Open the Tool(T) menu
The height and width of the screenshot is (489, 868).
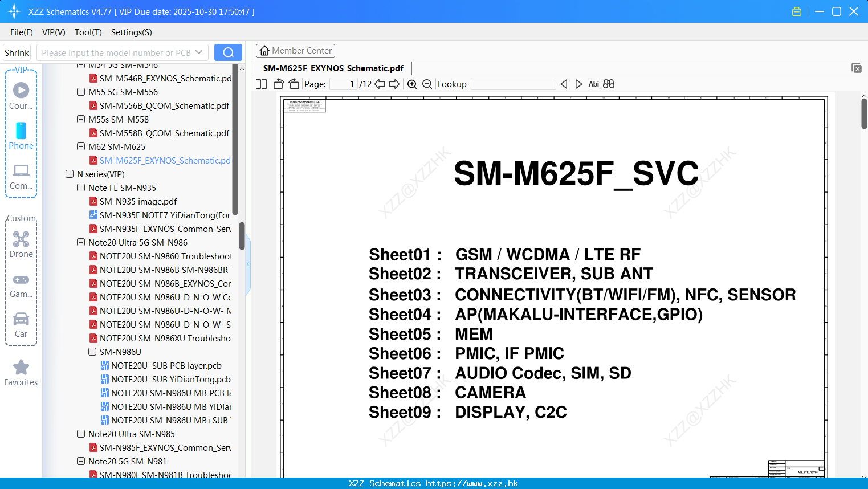pyautogui.click(x=88, y=32)
